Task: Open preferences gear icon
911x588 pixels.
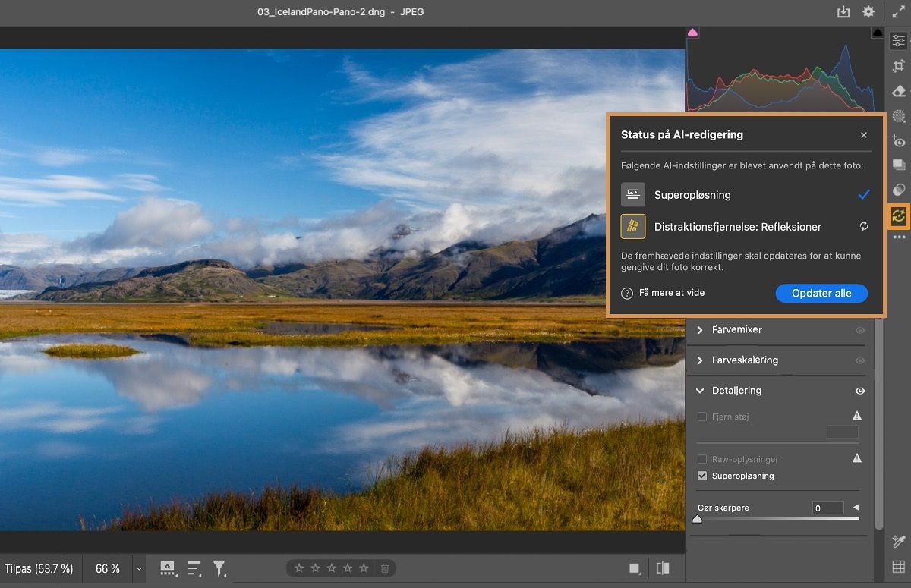Action: pos(868,12)
